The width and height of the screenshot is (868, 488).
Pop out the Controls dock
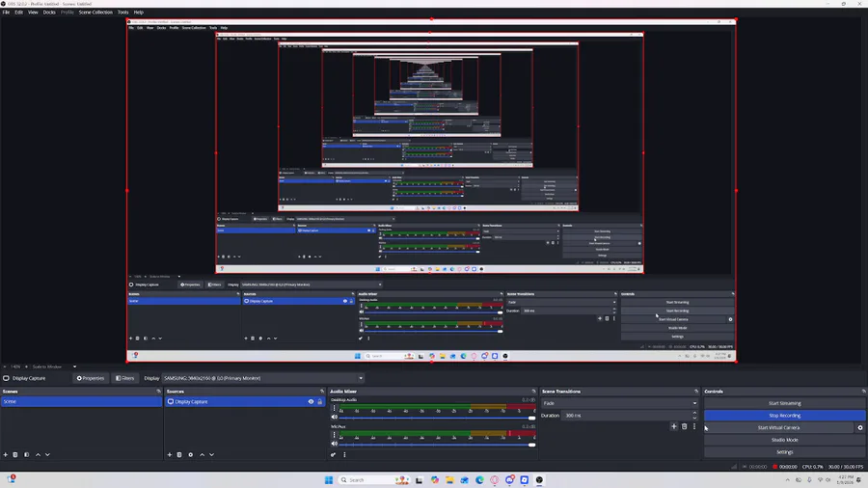coord(863,392)
